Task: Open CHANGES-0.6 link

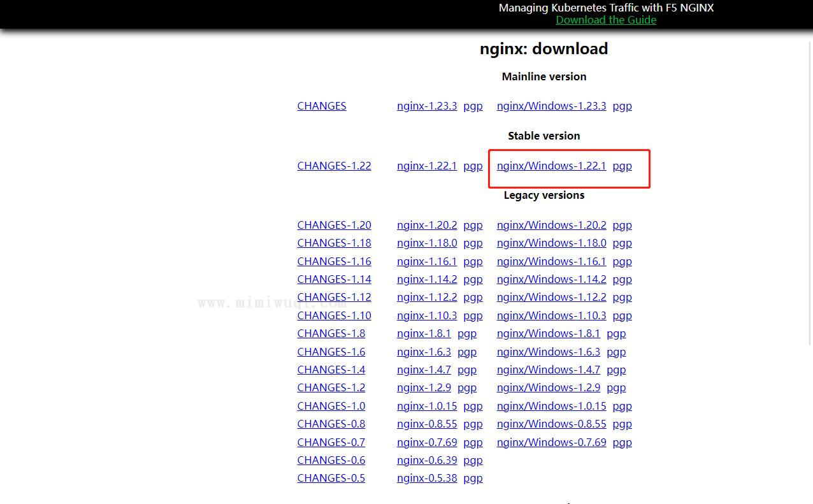Action: [x=331, y=460]
